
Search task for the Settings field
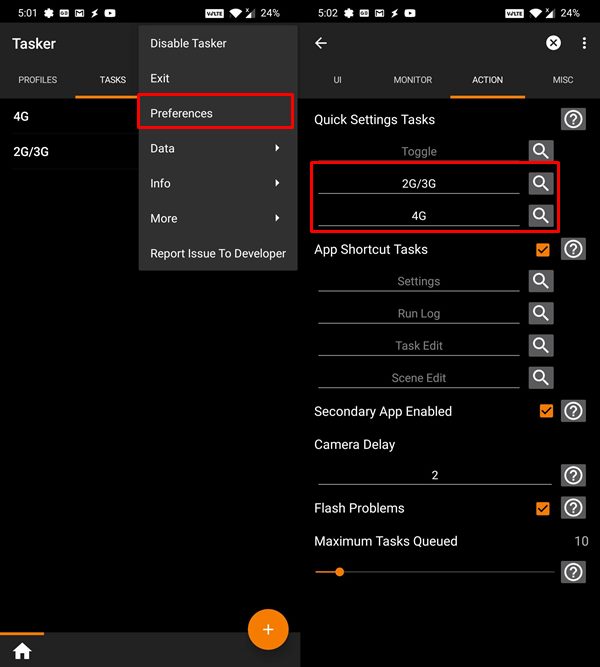pos(541,281)
